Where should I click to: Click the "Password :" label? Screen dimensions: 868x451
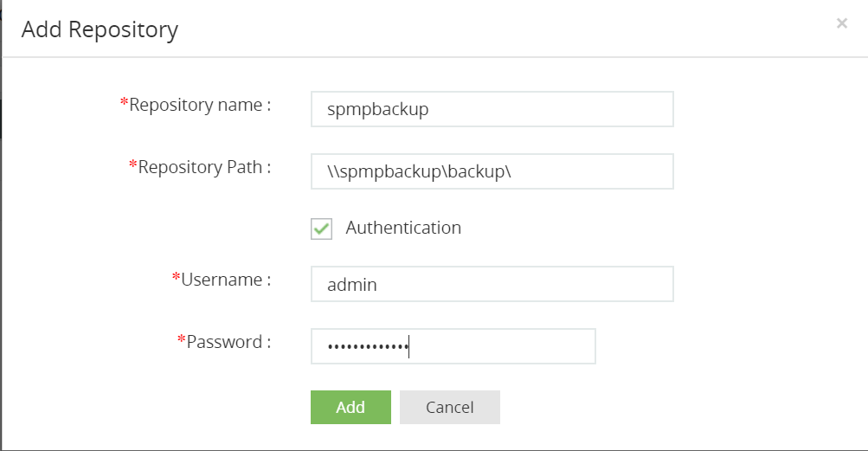(x=228, y=342)
